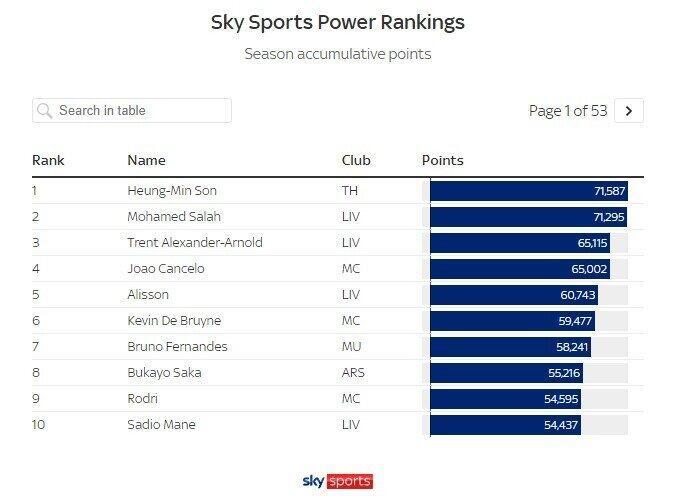
Task: Click the 54,437 points bar
Action: click(x=506, y=425)
